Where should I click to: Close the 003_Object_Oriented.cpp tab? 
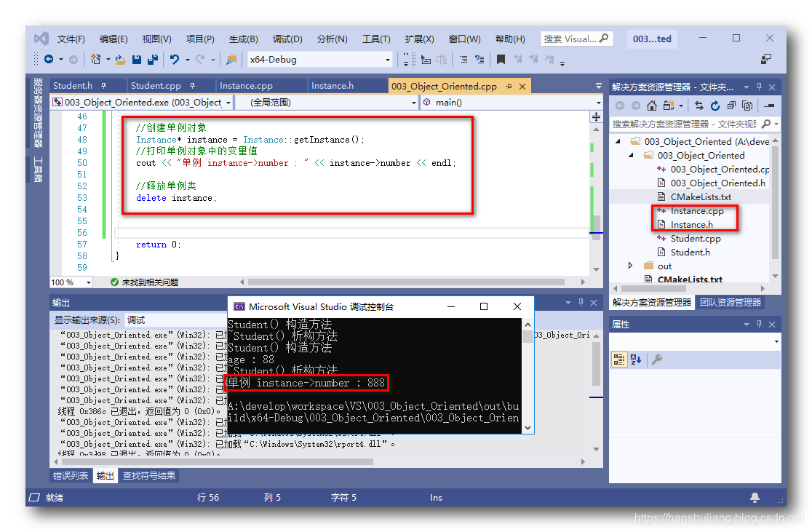[522, 87]
